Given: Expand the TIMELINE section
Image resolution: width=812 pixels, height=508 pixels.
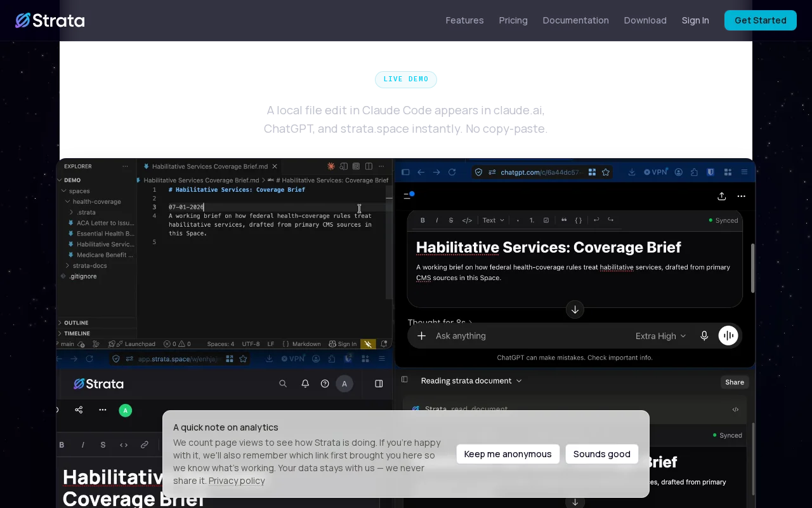Looking at the screenshot, I should tap(77, 333).
